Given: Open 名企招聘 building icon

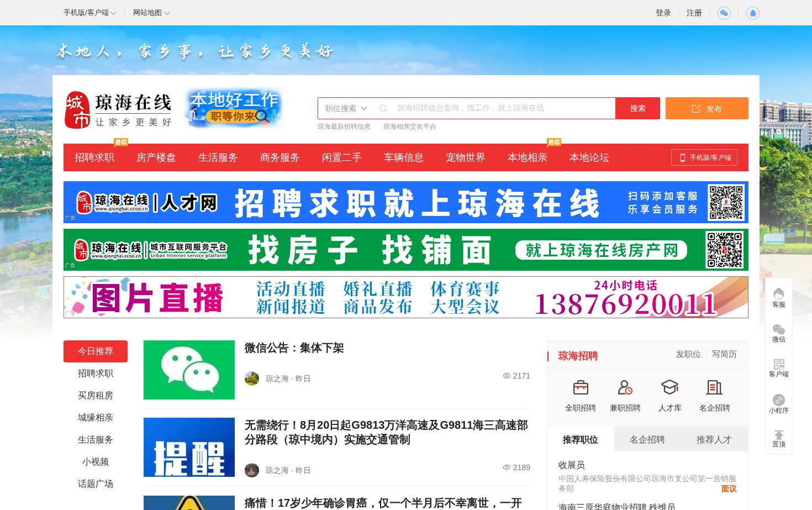Looking at the screenshot, I should (715, 387).
